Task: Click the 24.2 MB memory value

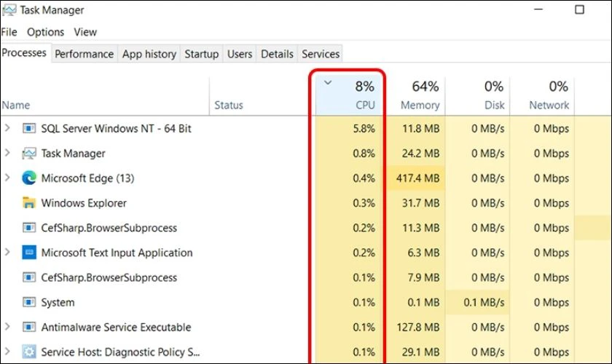Action: tap(421, 154)
